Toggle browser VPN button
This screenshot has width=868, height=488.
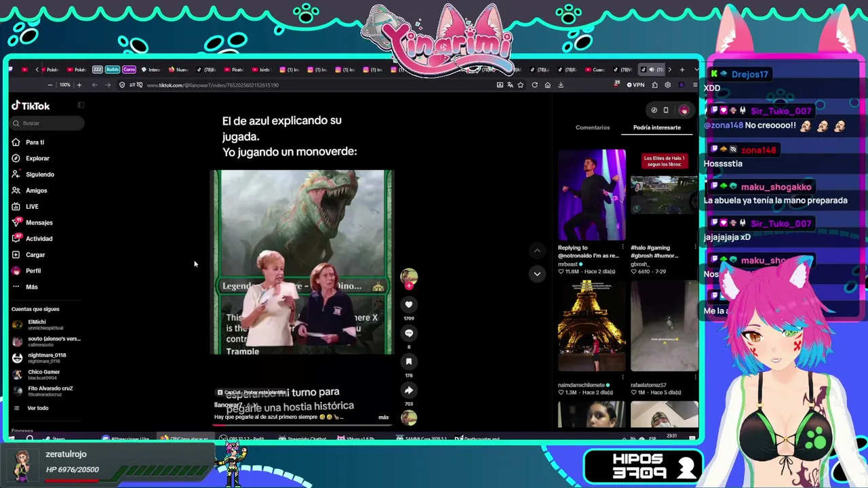tap(635, 85)
